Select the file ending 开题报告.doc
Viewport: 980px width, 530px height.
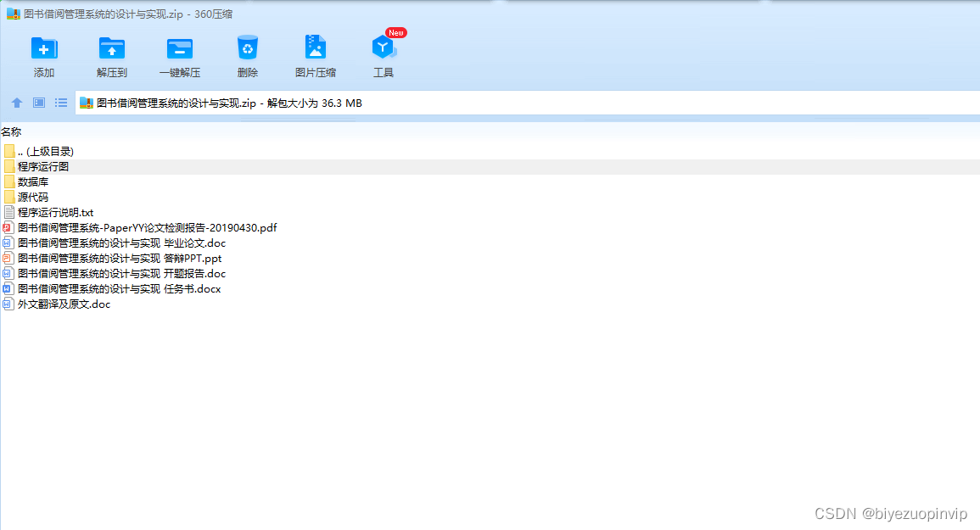(x=122, y=274)
